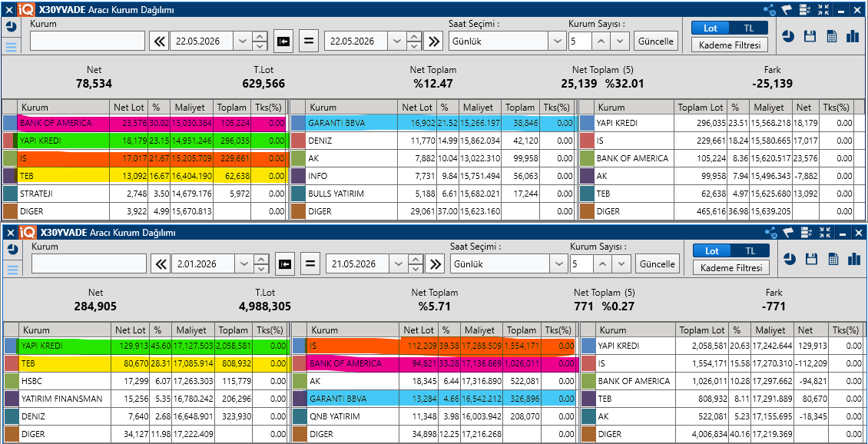
Task: Click Güncelle button in bottom window
Action: point(658,264)
